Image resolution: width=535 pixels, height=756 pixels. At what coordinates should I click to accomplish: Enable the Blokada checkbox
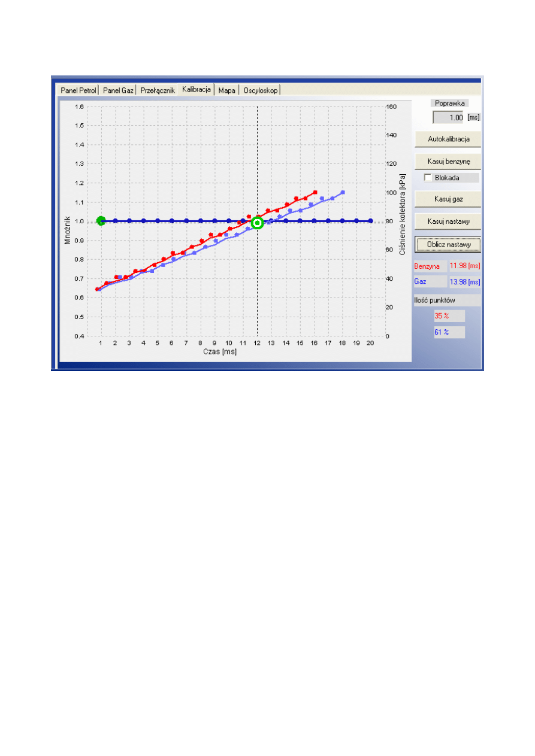pyautogui.click(x=428, y=178)
